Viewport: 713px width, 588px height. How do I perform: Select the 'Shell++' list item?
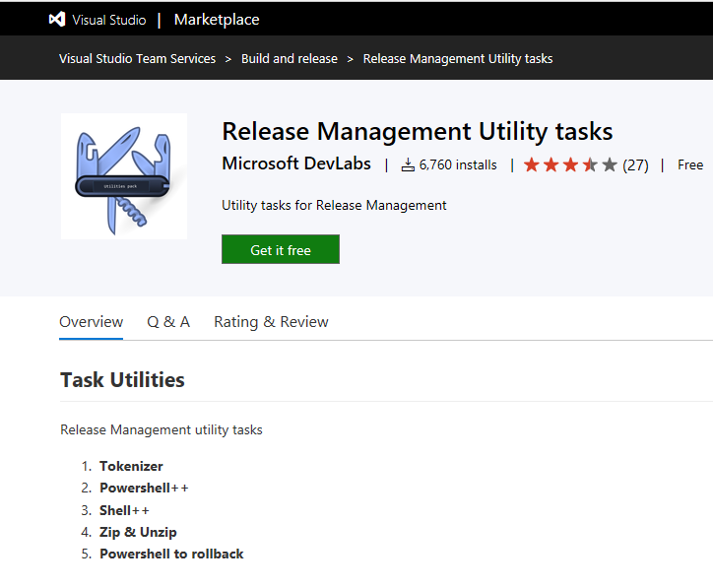[x=124, y=511]
